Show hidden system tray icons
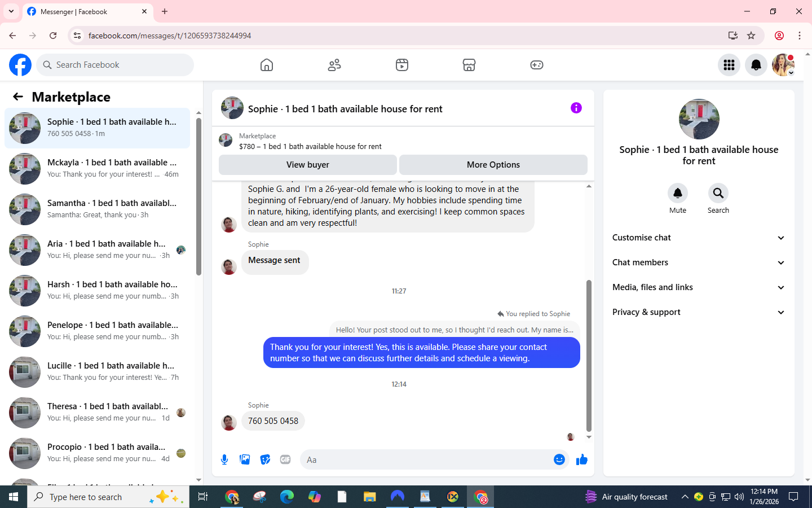The width and height of the screenshot is (812, 508). pos(685,497)
